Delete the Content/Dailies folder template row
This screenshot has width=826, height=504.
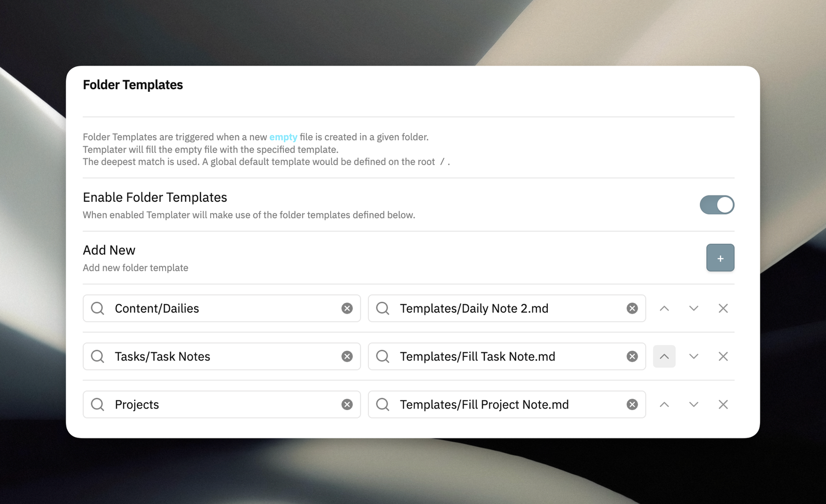click(723, 308)
